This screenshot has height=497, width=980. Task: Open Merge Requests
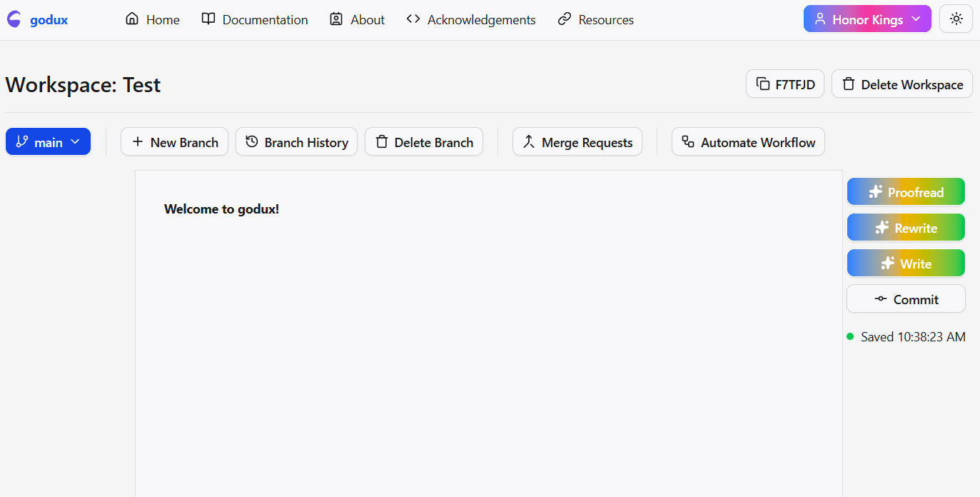(577, 142)
